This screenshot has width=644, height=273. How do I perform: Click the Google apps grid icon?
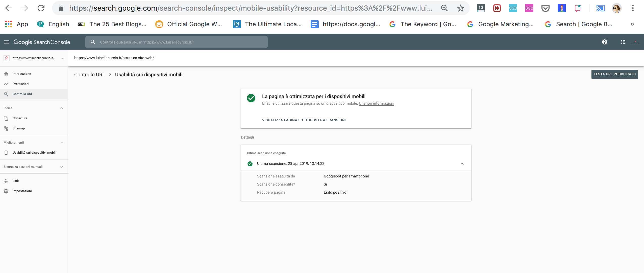pos(623,42)
